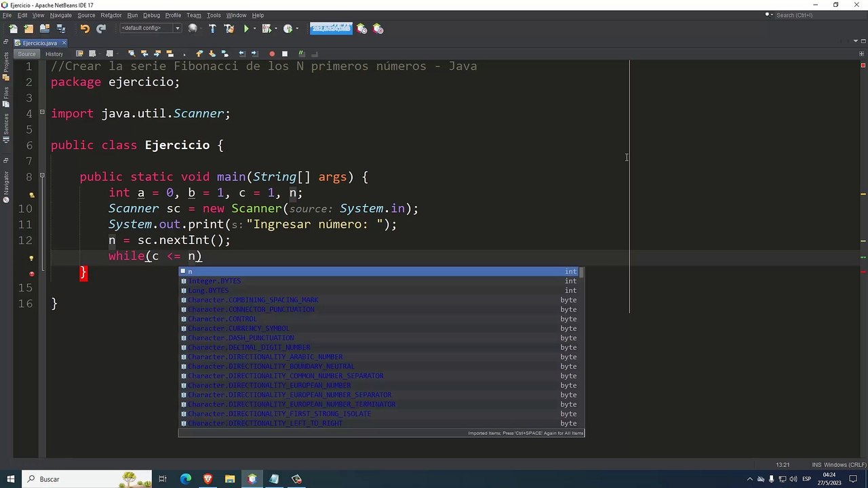
Task: Click the New File toolbar icon
Action: coord(13,28)
